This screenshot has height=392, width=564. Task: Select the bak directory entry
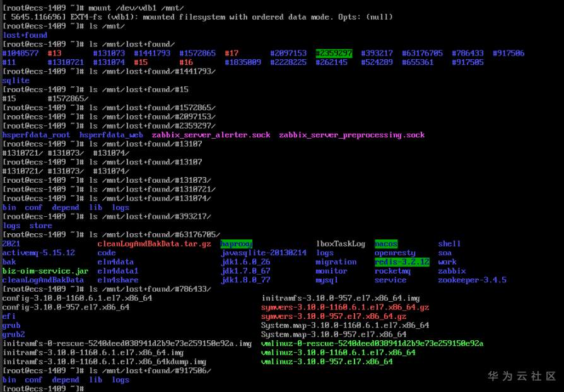[x=9, y=262]
